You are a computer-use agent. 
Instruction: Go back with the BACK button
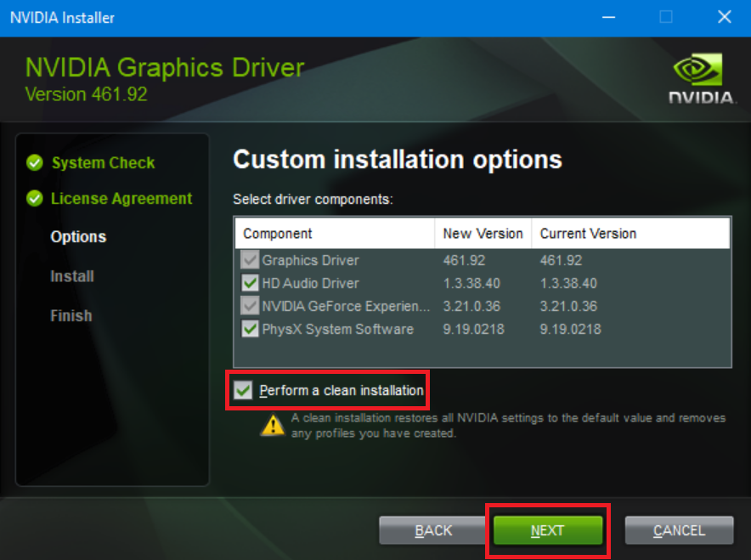click(433, 530)
